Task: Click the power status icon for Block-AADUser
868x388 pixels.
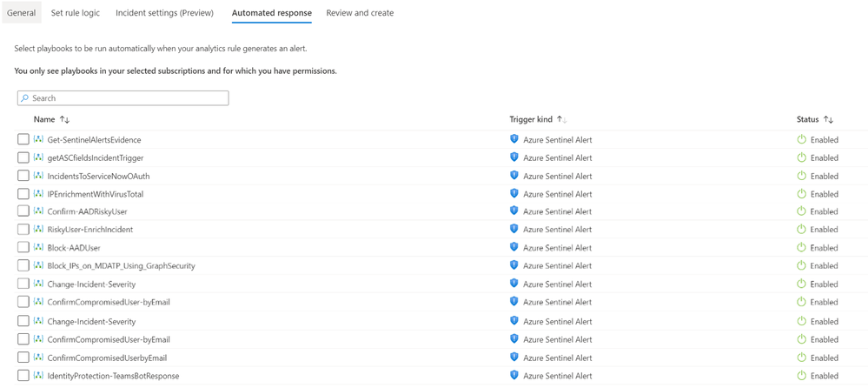Action: (801, 247)
